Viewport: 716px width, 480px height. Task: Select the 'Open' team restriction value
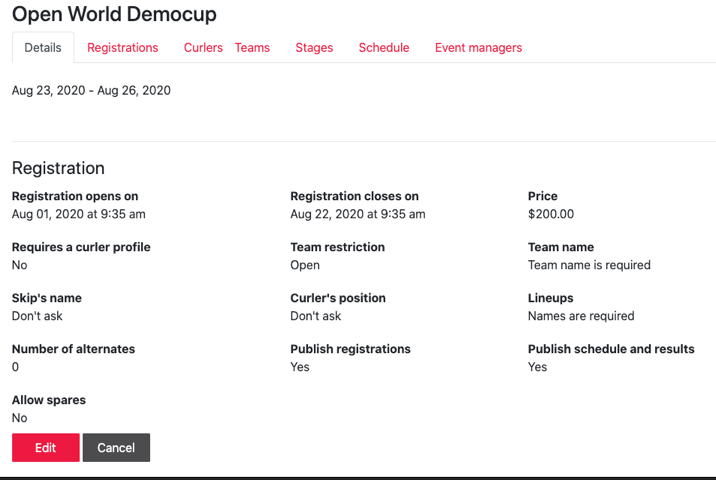pos(305,265)
